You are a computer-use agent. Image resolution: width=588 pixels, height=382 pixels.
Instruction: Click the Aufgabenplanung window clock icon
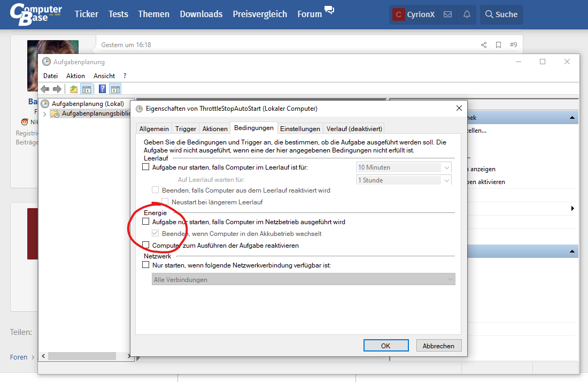coord(47,62)
